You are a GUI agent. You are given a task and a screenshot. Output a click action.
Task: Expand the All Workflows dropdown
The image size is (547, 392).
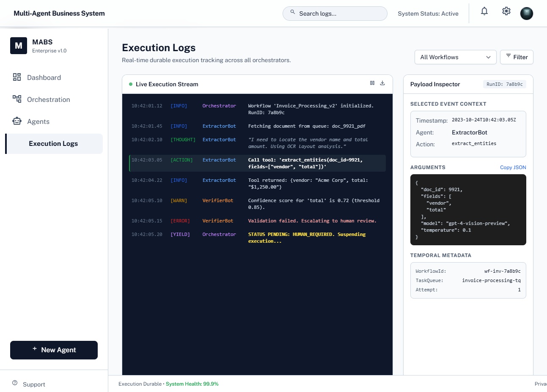tap(456, 57)
